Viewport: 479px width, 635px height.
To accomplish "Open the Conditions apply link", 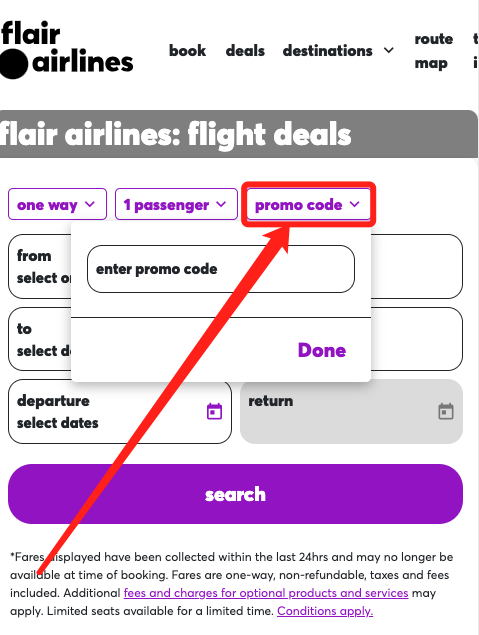I will pyautogui.click(x=325, y=611).
